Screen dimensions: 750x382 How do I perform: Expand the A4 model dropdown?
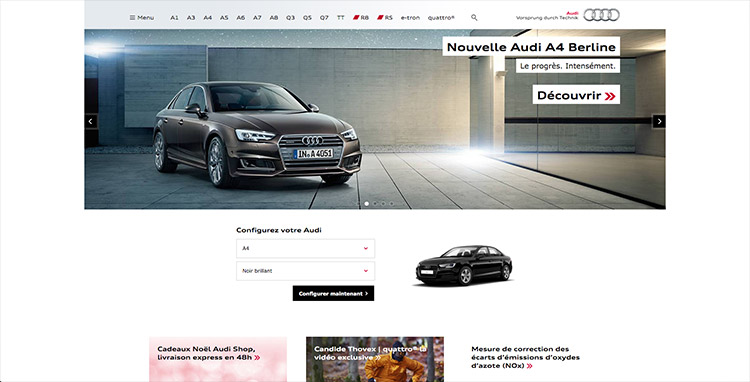(305, 249)
